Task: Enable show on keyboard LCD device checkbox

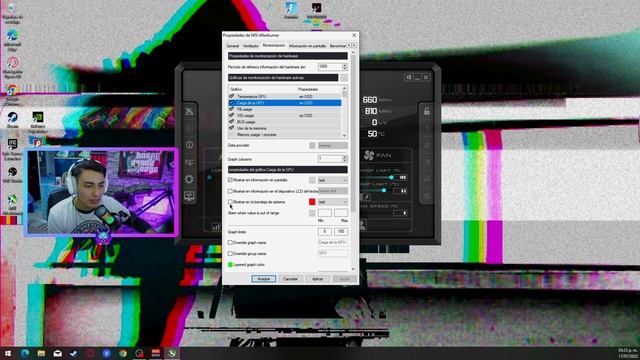Action: 230,191
